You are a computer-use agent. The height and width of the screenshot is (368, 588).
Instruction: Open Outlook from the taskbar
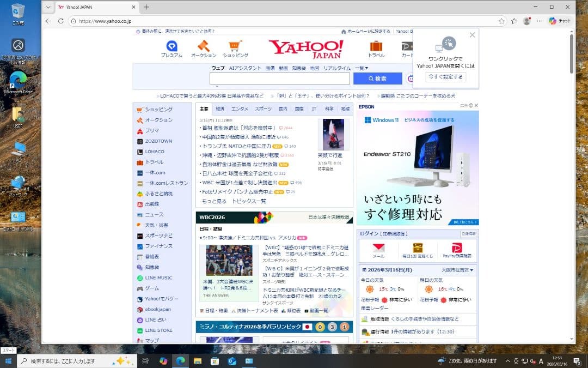click(x=232, y=361)
